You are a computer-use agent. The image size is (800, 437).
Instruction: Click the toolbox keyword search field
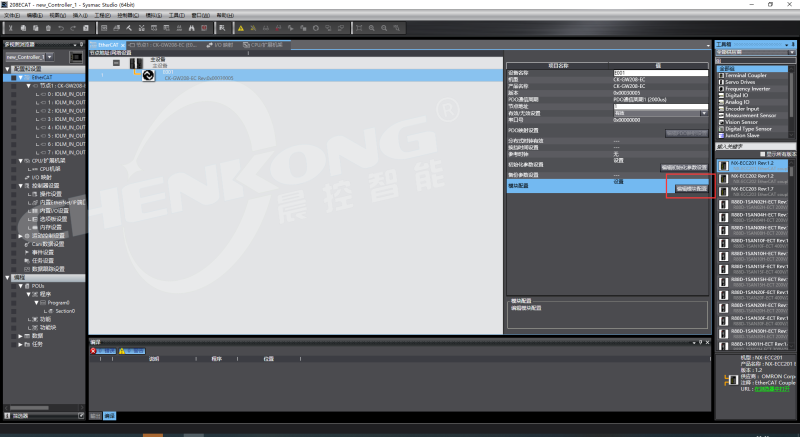tap(755, 146)
